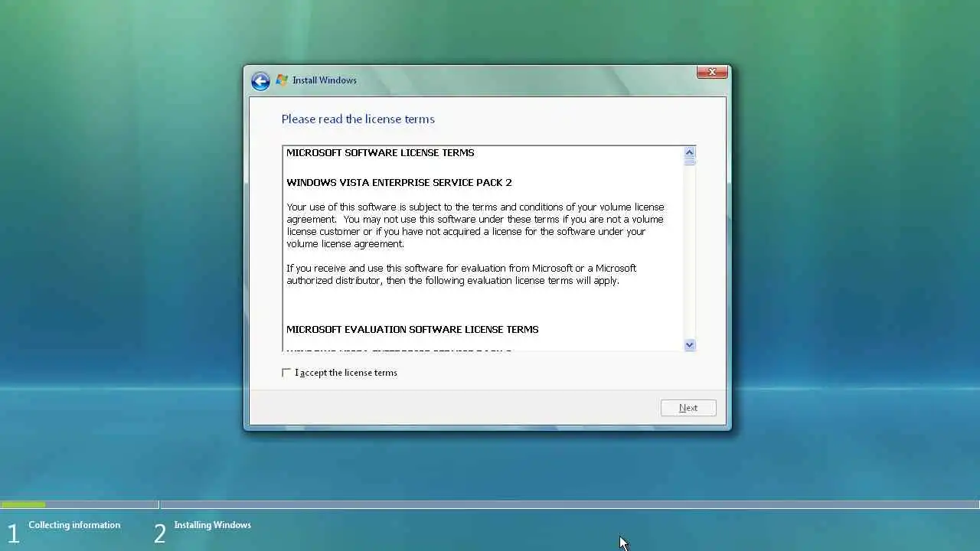This screenshot has width=980, height=551.
Task: Click the I accept the license terms label
Action: coord(346,373)
